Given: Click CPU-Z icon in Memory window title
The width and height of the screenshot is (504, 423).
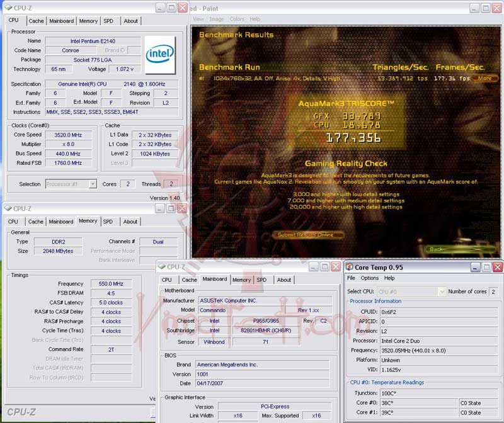Looking at the screenshot, I should tap(8, 208).
